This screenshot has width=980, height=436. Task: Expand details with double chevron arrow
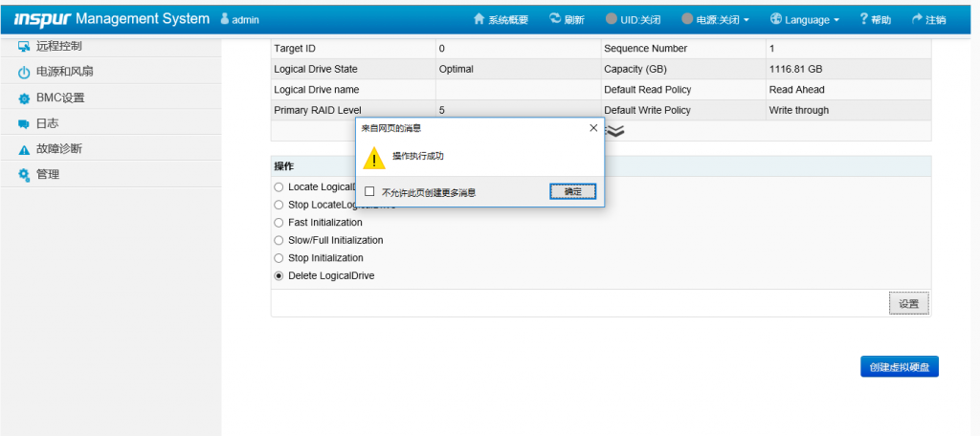[x=615, y=131]
